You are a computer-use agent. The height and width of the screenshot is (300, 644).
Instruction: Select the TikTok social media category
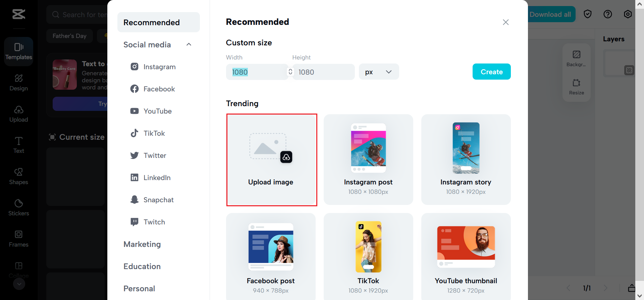[x=154, y=133]
